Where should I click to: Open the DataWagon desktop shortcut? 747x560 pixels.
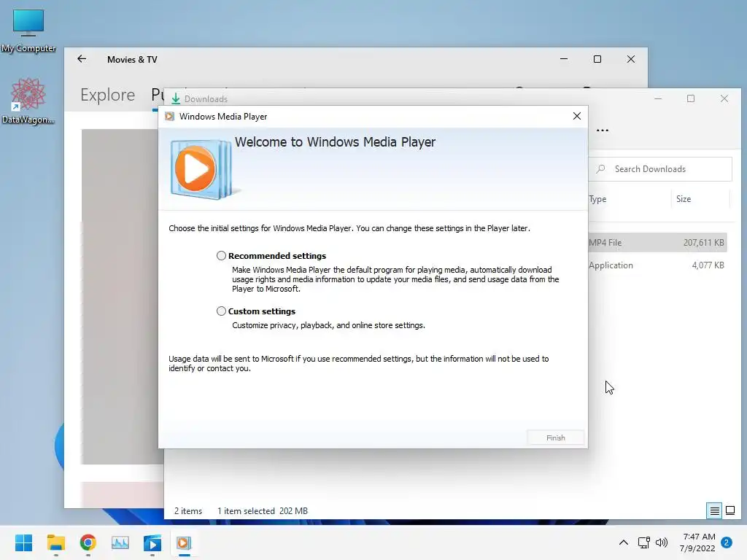(28, 101)
